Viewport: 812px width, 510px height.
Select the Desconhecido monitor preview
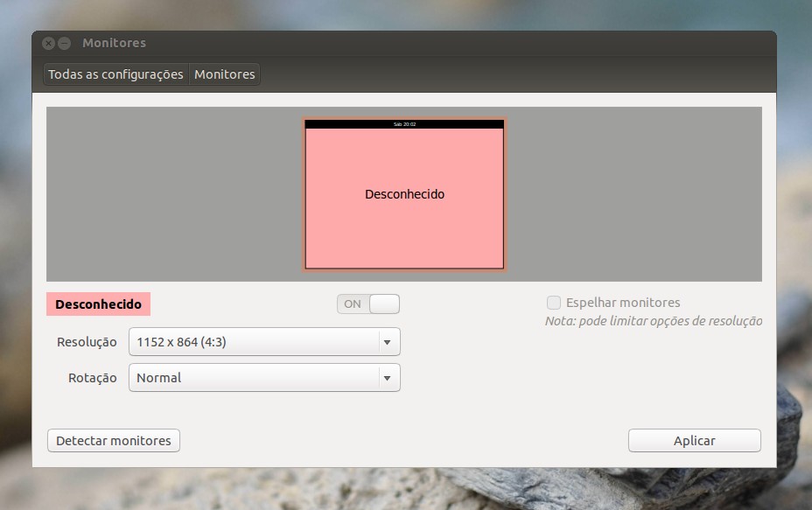pos(404,210)
